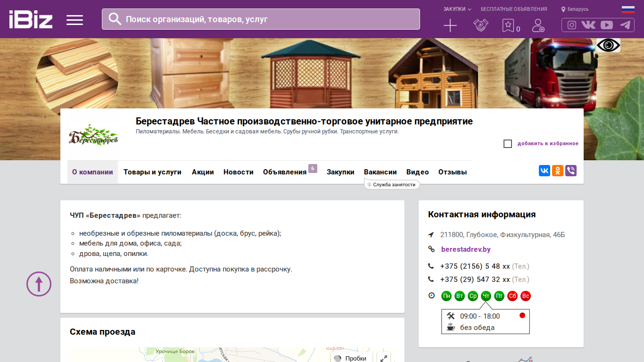Open the О компании tab
The width and height of the screenshot is (644, 362).
92,172
